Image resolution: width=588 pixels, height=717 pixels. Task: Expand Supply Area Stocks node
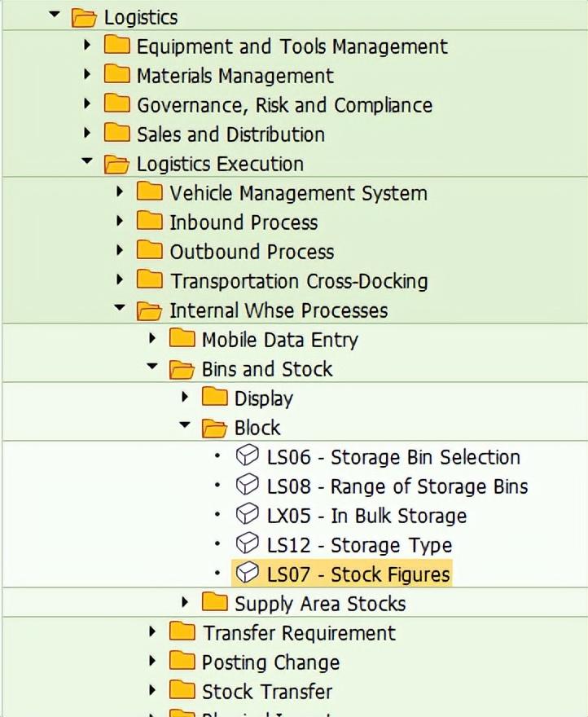coord(185,603)
